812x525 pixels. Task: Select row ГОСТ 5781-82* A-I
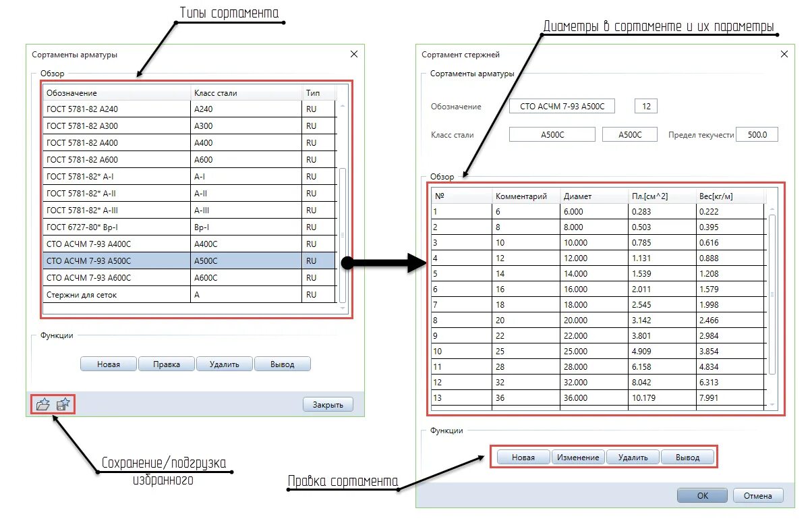[x=190, y=176]
